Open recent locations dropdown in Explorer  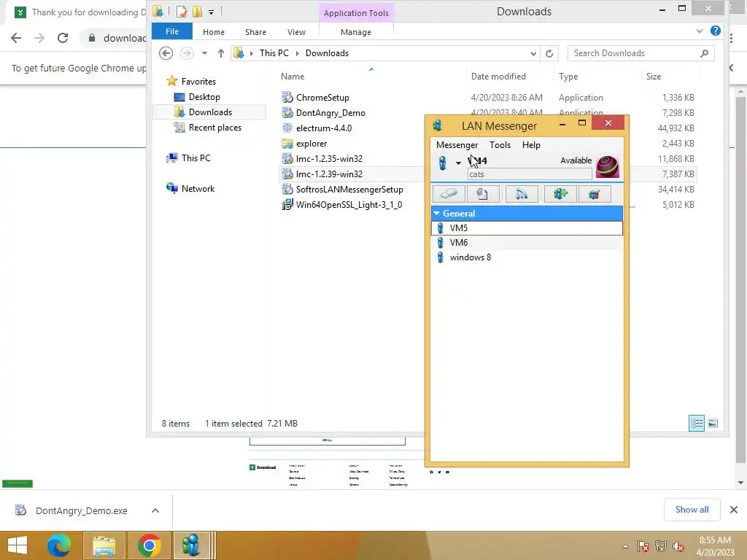point(204,53)
